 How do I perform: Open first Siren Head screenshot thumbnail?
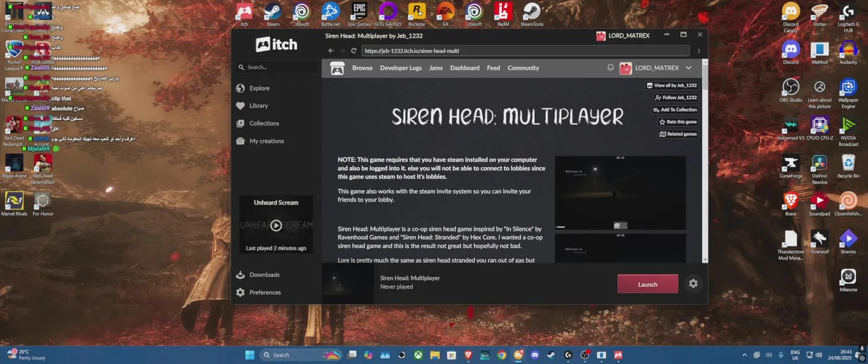[x=620, y=193]
